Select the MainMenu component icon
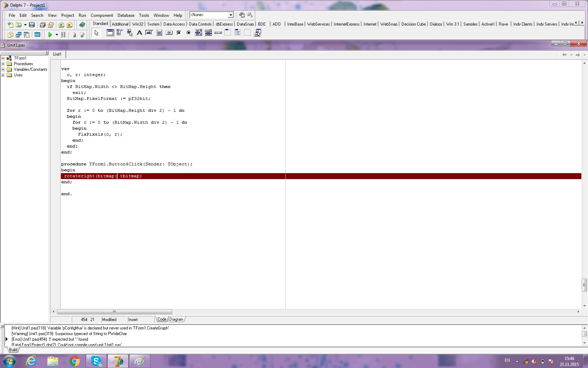 pos(120,33)
